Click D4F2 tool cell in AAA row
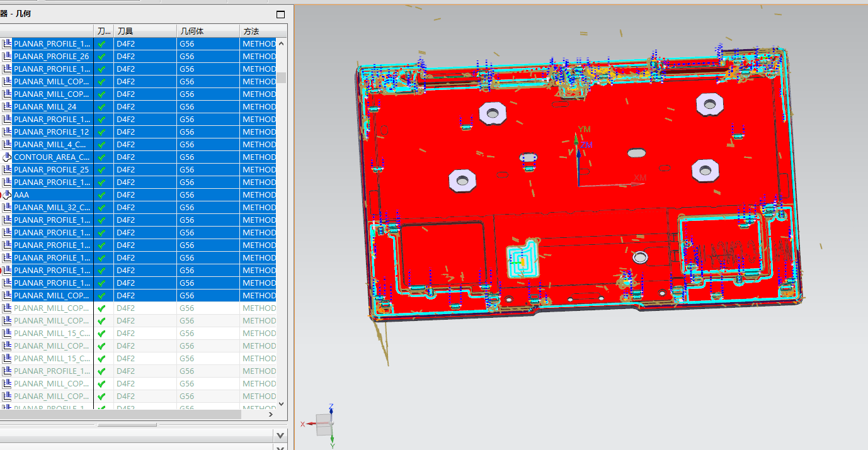 [145, 195]
